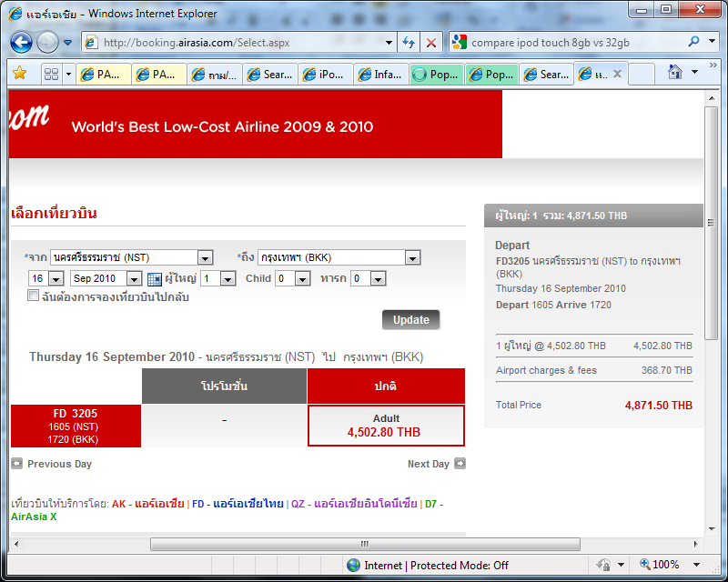Viewport: 728px width, 582px height.
Task: Refresh the page with the Refresh icon
Action: pyautogui.click(x=409, y=43)
